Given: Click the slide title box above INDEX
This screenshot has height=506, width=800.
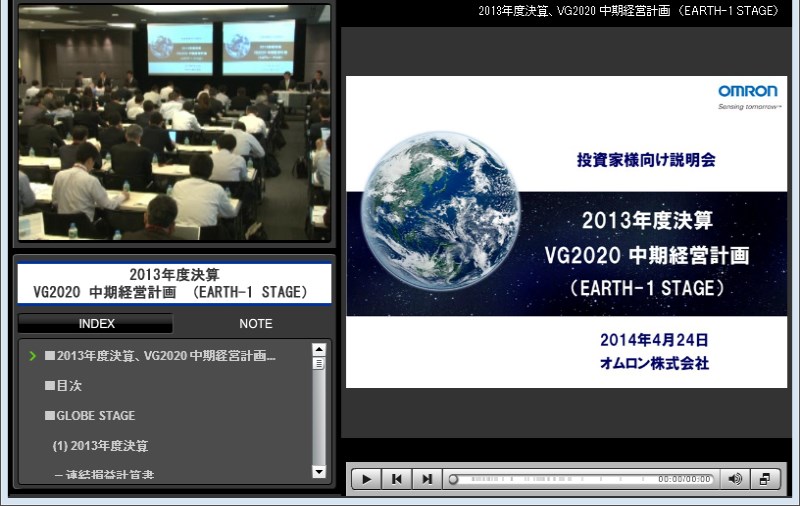Looking at the screenshot, I should click(x=174, y=284).
